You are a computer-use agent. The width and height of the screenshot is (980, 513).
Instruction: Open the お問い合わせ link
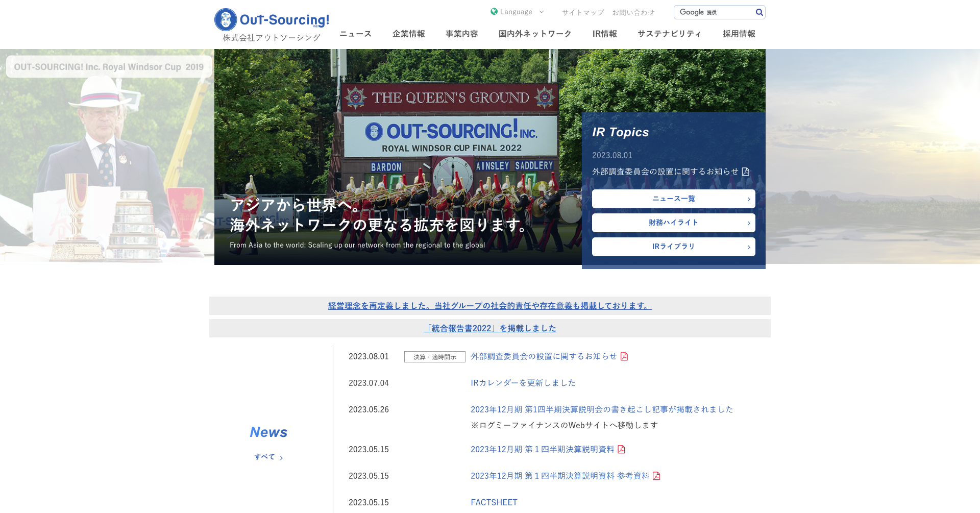[x=633, y=12]
